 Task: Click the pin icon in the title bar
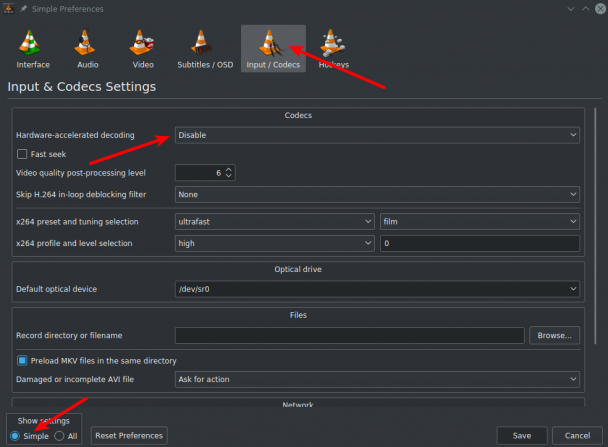click(23, 9)
